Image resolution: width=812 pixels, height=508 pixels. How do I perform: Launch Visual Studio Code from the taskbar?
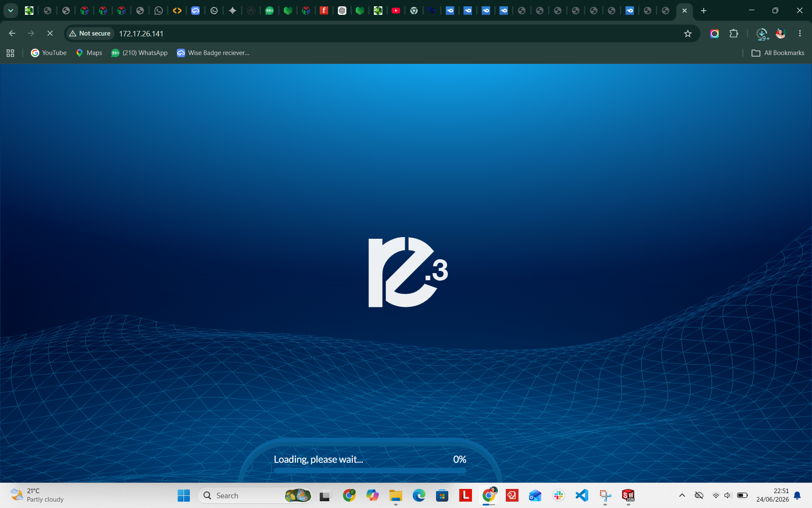pos(582,495)
